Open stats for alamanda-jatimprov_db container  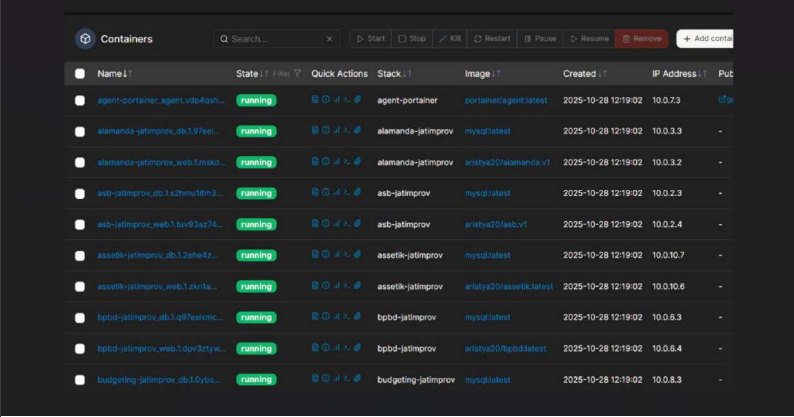(x=336, y=130)
